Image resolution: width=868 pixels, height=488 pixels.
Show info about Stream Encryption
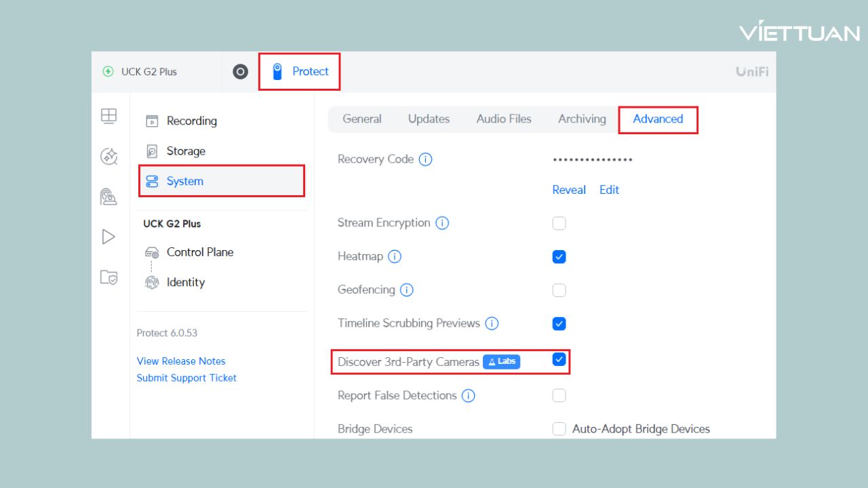[x=442, y=223]
